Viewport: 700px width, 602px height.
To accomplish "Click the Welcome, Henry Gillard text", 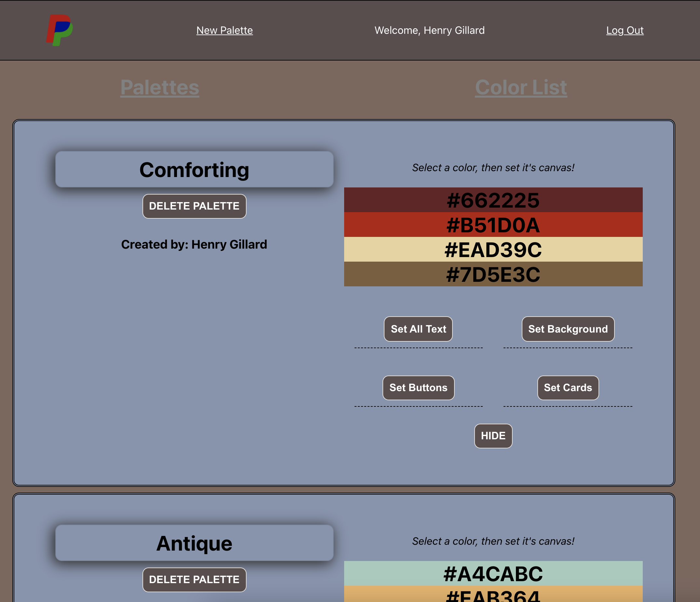I will 429,30.
